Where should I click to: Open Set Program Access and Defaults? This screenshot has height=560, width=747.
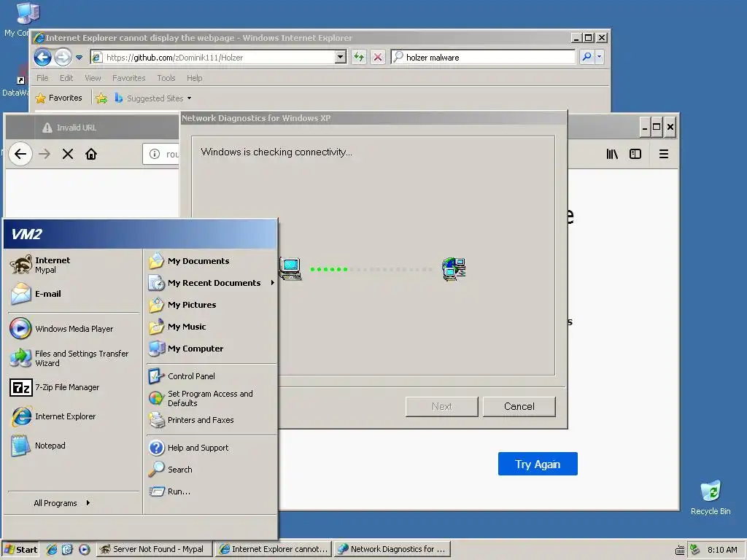(211, 398)
